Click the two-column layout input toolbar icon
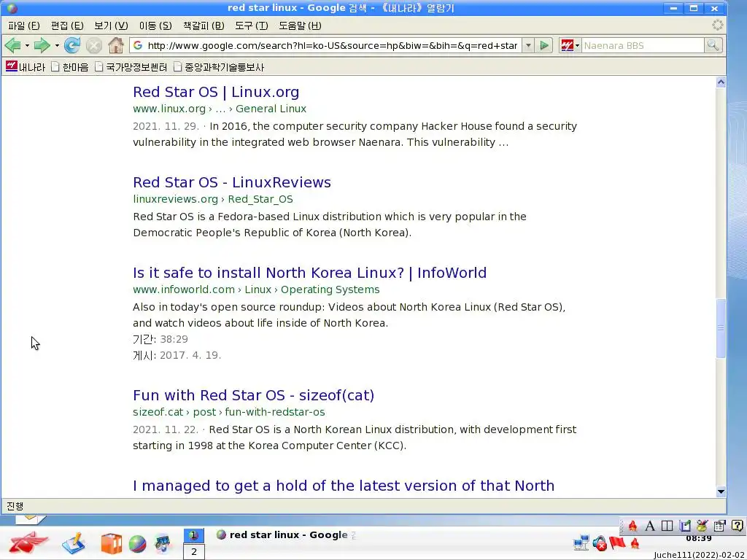 click(x=667, y=526)
